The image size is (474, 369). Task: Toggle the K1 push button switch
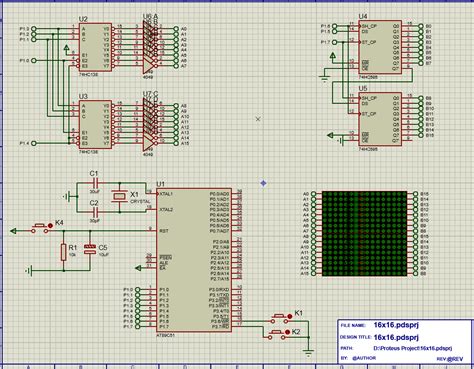(280, 319)
